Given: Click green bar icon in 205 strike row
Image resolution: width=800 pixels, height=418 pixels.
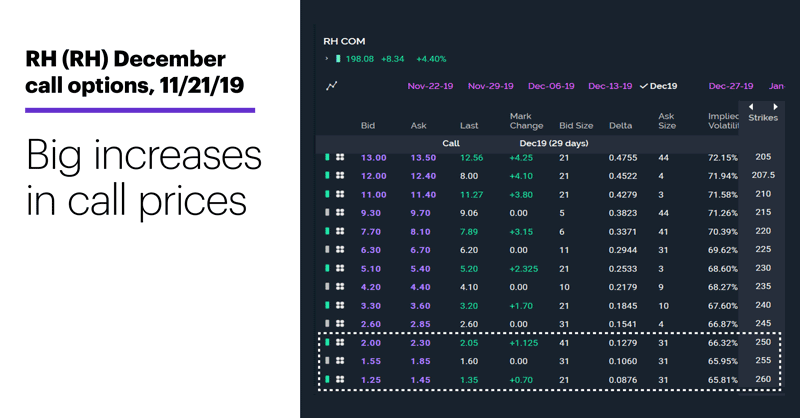Looking at the screenshot, I should click(x=327, y=157).
